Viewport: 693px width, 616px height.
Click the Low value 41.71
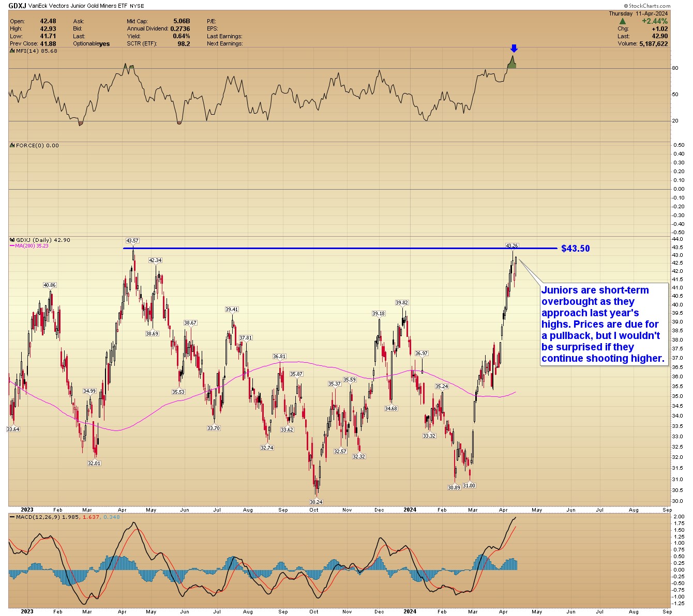tap(48, 36)
